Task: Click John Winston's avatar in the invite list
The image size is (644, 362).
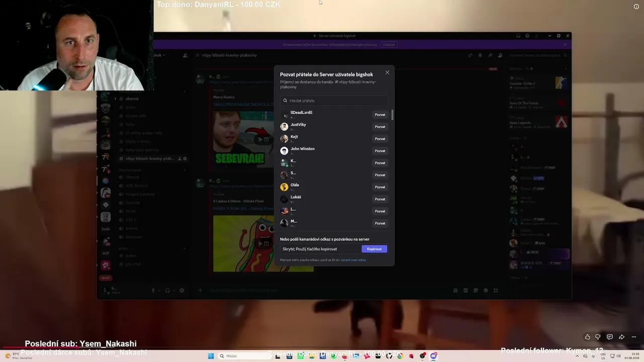Action: pyautogui.click(x=284, y=151)
